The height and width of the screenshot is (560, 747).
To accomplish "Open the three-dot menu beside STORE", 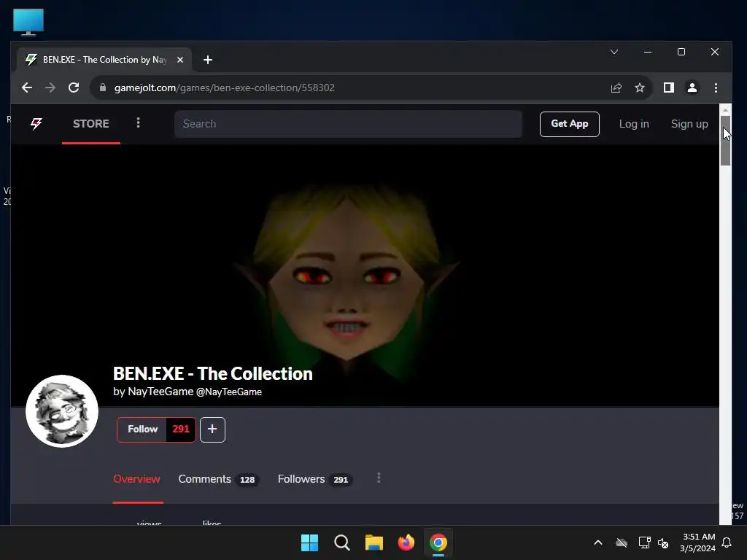I will [x=138, y=122].
